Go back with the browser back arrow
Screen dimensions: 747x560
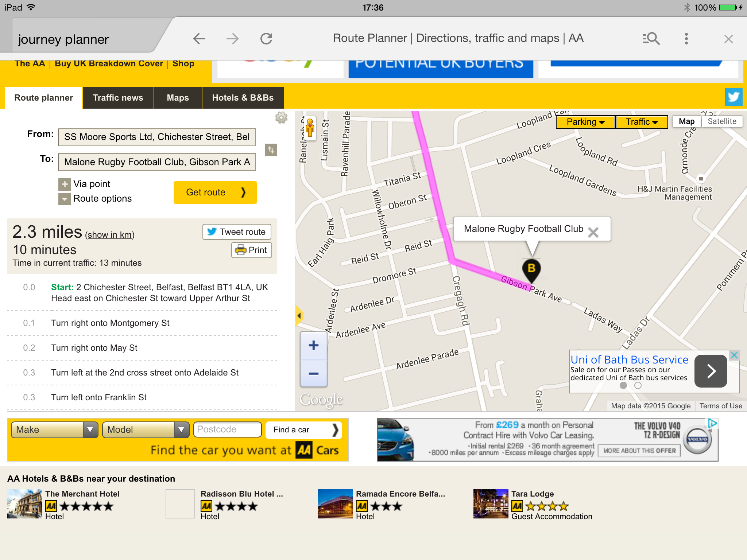pyautogui.click(x=199, y=38)
